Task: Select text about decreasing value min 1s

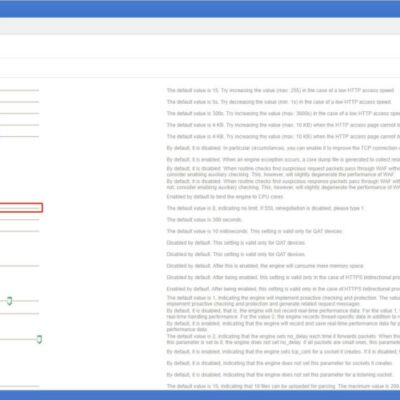Action: tap(279, 102)
